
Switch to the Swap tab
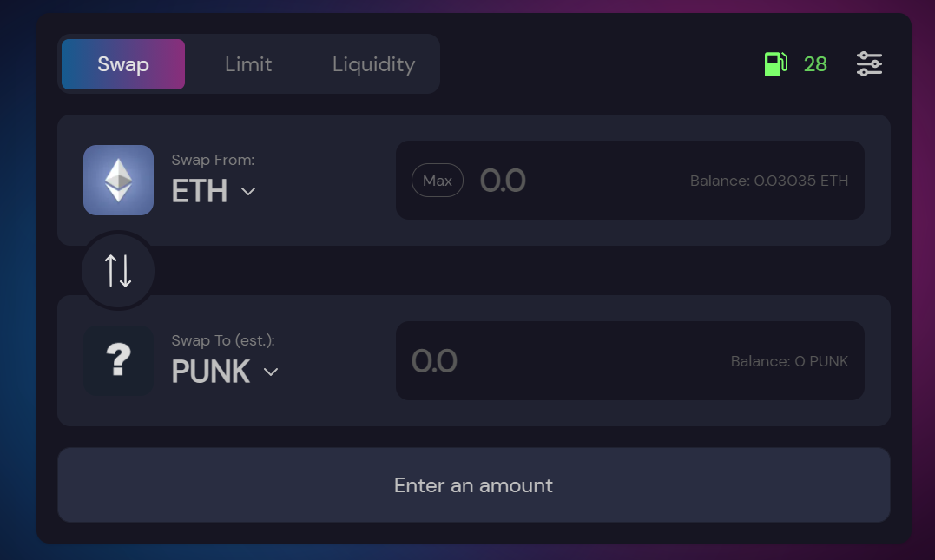tap(123, 64)
